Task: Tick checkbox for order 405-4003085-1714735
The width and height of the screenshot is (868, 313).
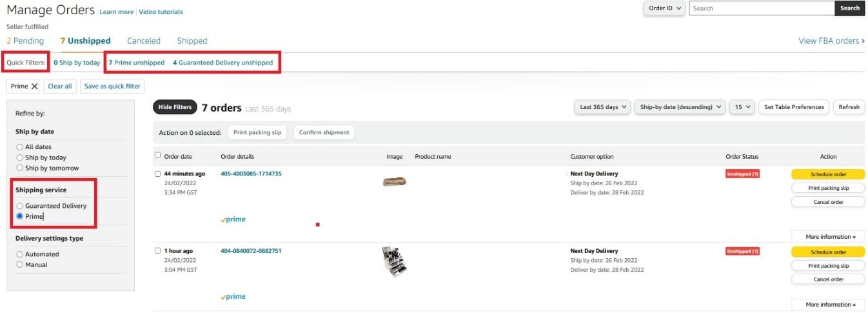Action: coord(158,174)
